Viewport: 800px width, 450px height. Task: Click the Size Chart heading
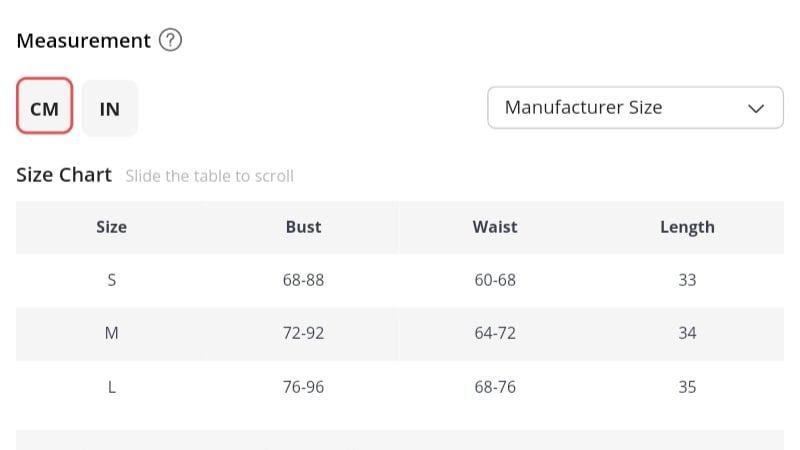click(x=64, y=175)
